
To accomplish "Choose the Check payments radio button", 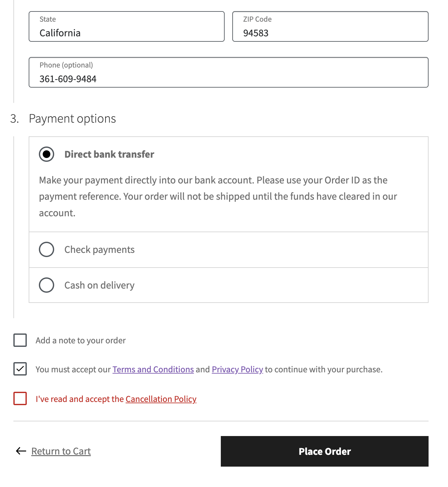I will [47, 249].
